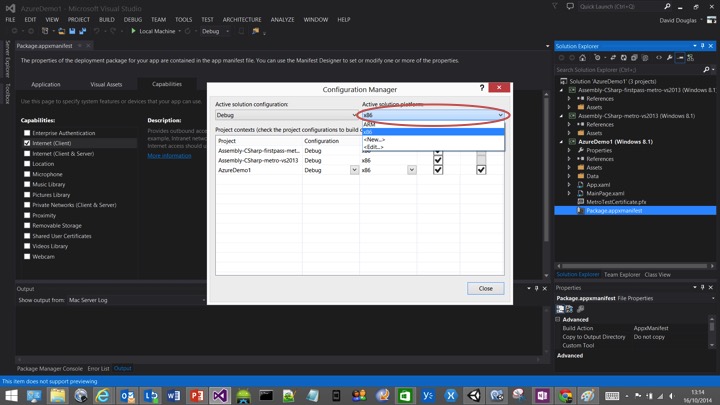Image resolution: width=720 pixels, height=405 pixels.
Task: Open Properties via wrench icon in Solution Explorer
Action: coord(669,58)
